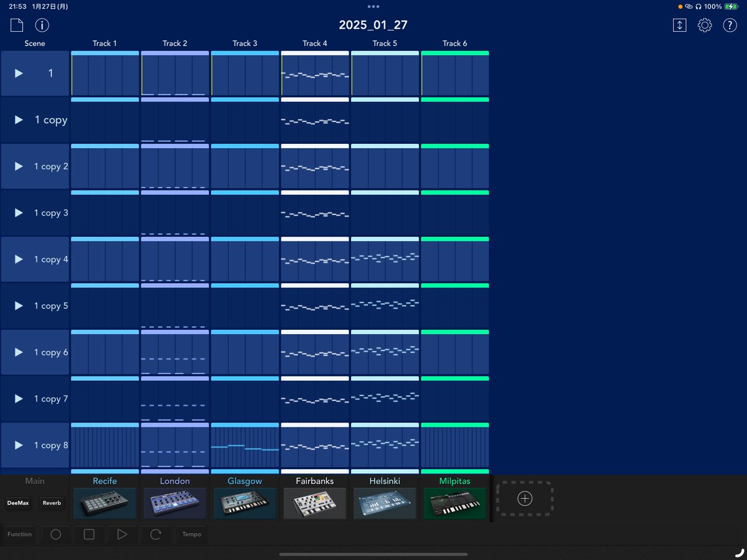Select the Track 6 header
This screenshot has height=560, width=747.
(455, 44)
